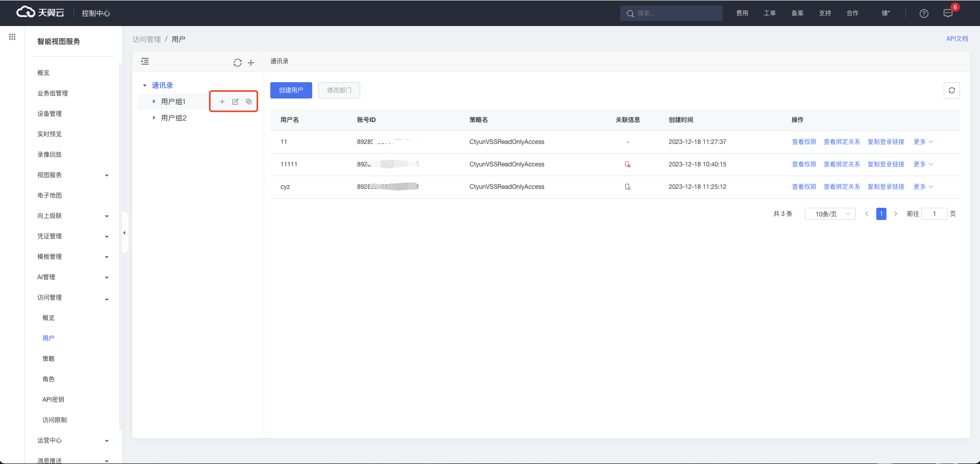
Task: Open 更多 dropdown for user cyz
Action: click(x=923, y=187)
